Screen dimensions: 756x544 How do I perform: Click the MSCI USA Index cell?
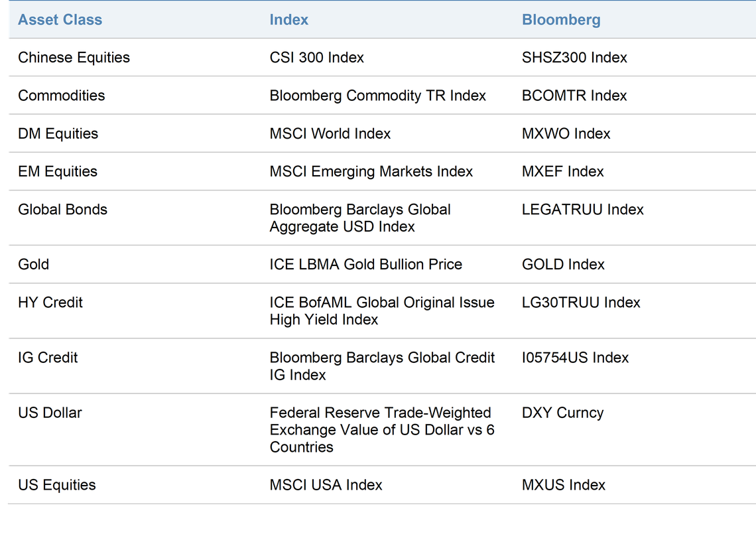pos(326,485)
